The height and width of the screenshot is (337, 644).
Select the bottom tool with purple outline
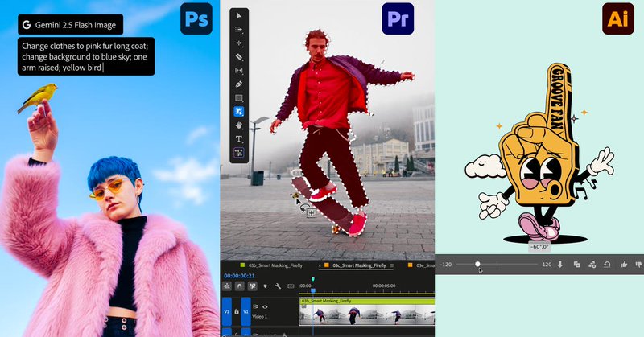(238, 153)
